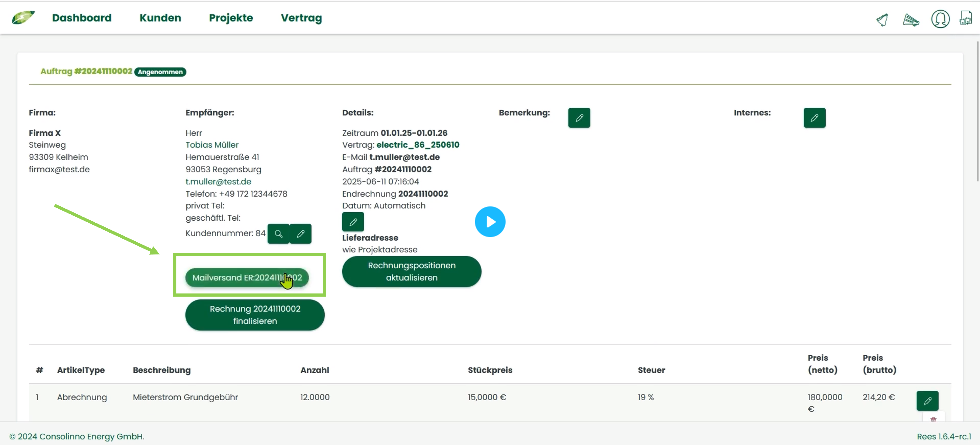Click the Stückpreis column header
The height and width of the screenshot is (445, 980).
tap(490, 370)
